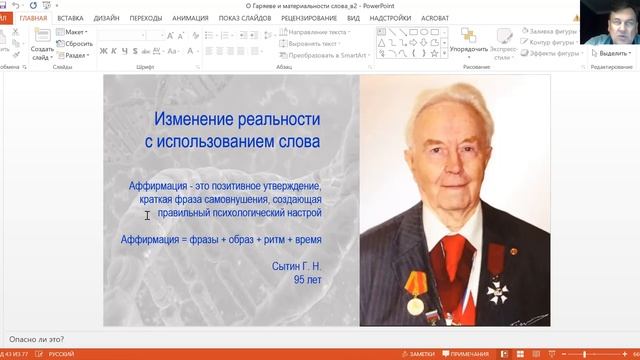This screenshot has height=360, width=640.
Task: Toggle justified text alignment
Action: point(241,51)
